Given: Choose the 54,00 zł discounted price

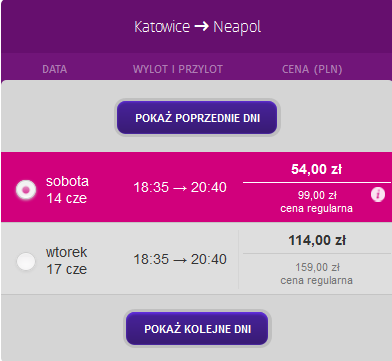Looking at the screenshot, I should pyautogui.click(x=316, y=169).
